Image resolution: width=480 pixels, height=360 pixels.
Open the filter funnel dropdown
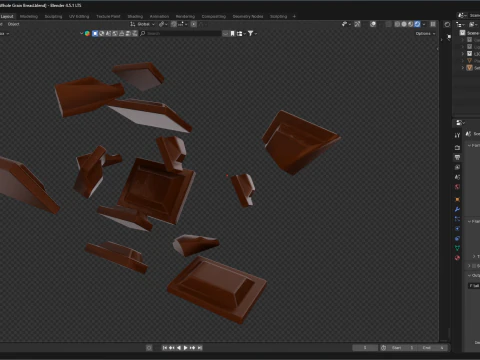(252, 33)
